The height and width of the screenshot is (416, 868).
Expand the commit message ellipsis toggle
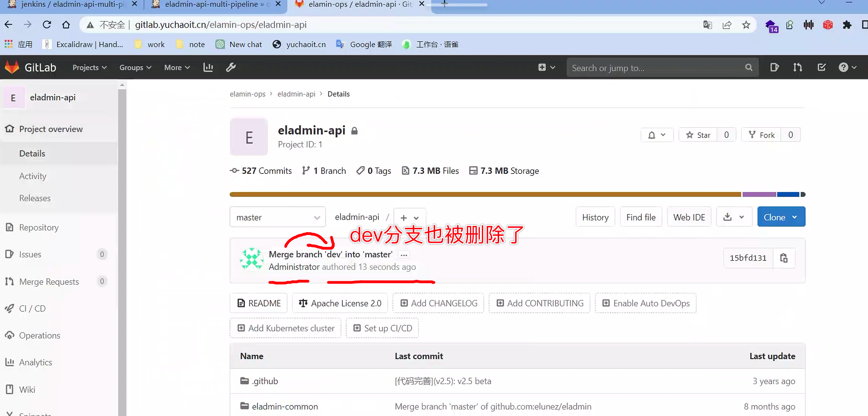pos(404,255)
